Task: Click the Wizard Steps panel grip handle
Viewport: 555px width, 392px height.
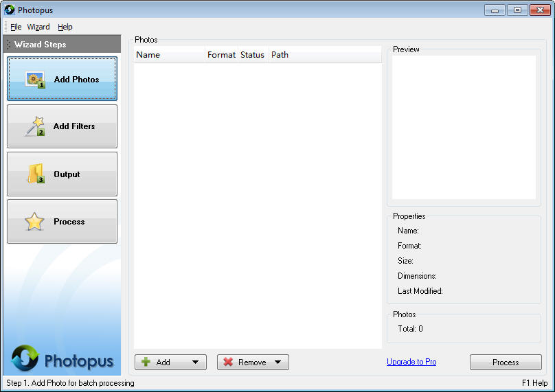Action: coord(8,44)
